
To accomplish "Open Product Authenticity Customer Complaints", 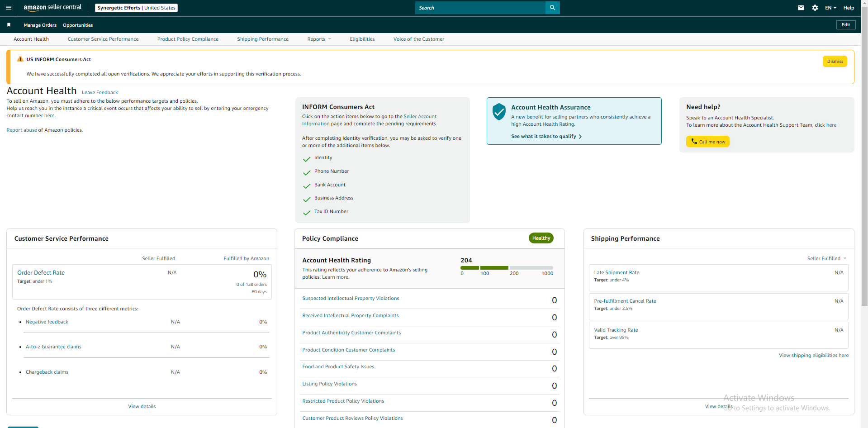I will (x=351, y=333).
